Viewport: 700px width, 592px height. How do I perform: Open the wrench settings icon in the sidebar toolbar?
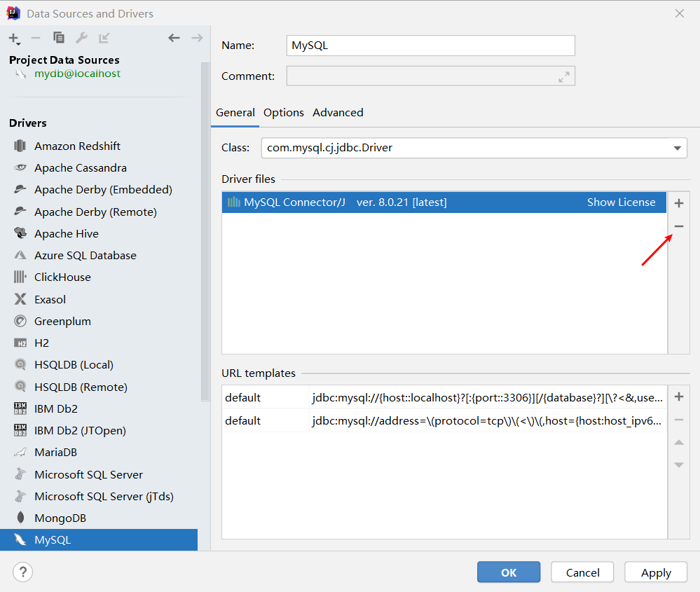(81, 38)
